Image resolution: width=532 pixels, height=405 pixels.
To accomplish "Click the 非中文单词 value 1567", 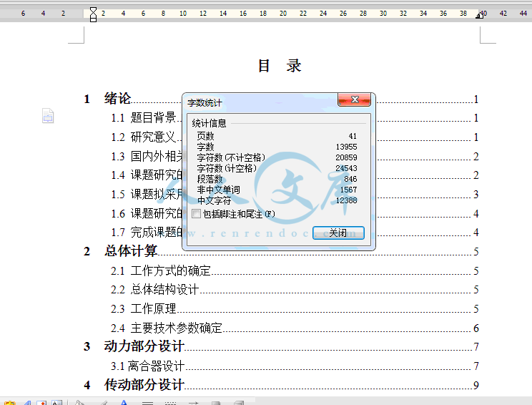I will [x=348, y=190].
